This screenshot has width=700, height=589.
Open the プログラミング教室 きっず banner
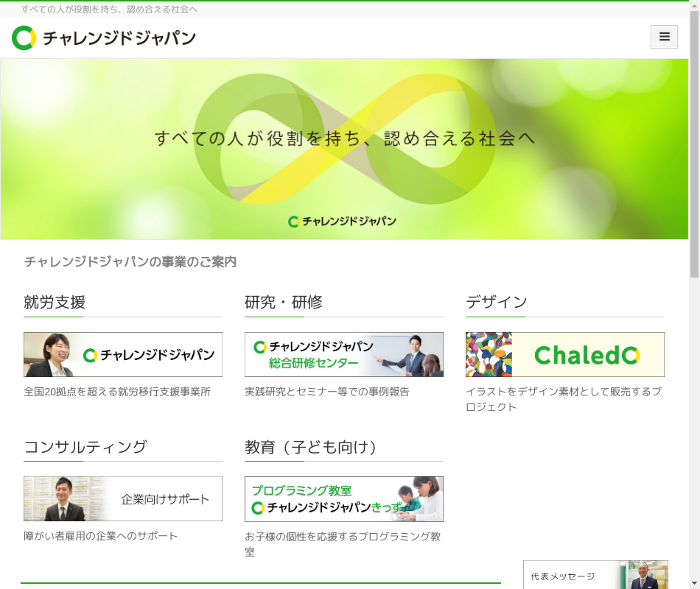click(344, 499)
